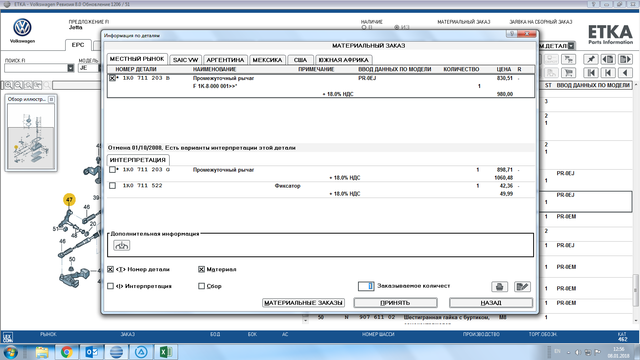Select the EPC tab in main window
640x360 pixels.
coord(78,45)
